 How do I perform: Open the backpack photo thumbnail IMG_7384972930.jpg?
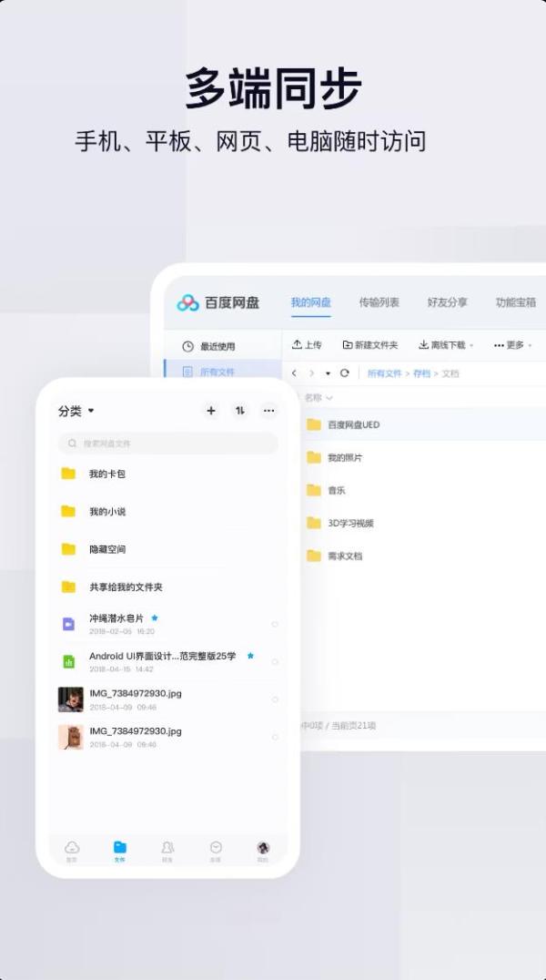(71, 737)
